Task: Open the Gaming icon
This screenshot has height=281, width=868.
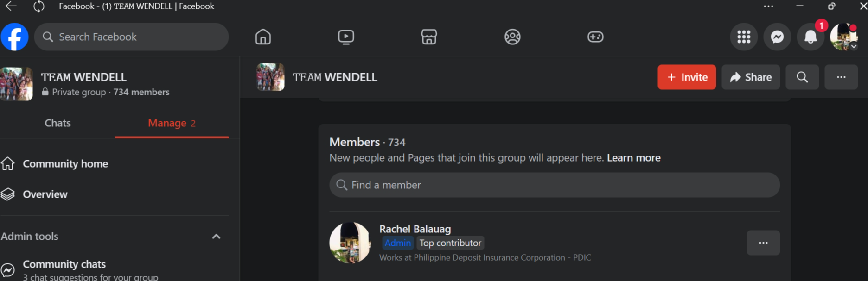Action: click(595, 37)
